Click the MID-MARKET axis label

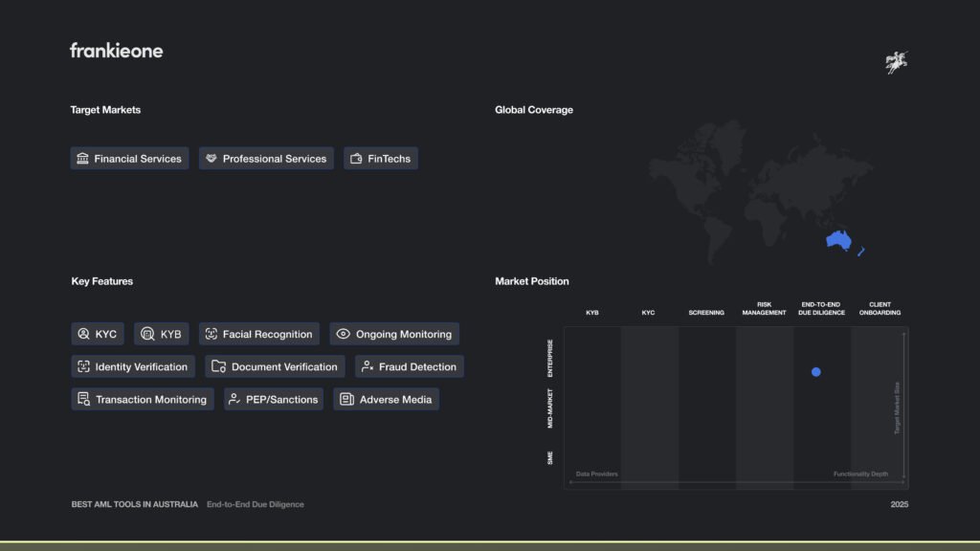tap(550, 408)
